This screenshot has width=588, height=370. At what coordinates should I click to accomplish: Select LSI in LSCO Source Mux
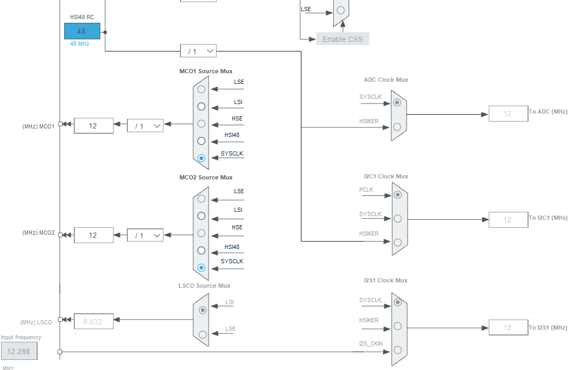click(203, 311)
